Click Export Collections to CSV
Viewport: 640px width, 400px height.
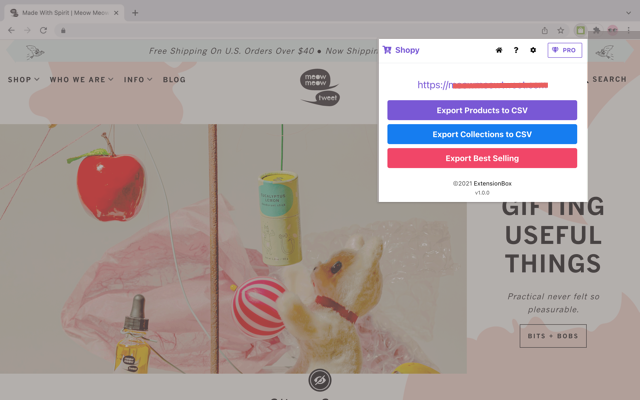(x=482, y=134)
